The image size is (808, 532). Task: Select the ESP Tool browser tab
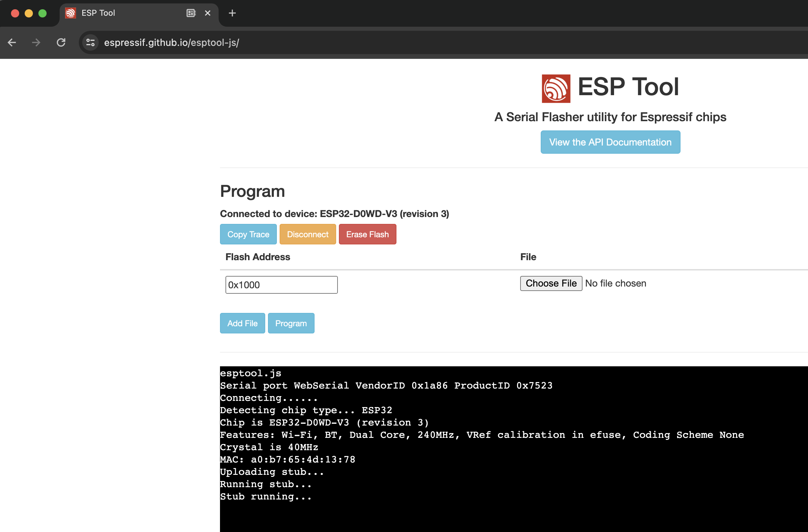[x=130, y=13]
